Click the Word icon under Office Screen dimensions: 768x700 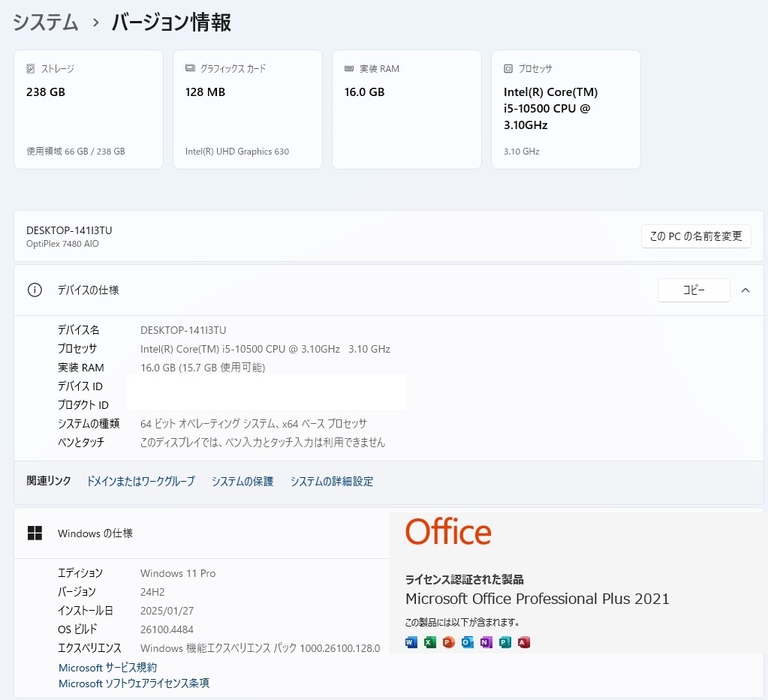pos(411,642)
